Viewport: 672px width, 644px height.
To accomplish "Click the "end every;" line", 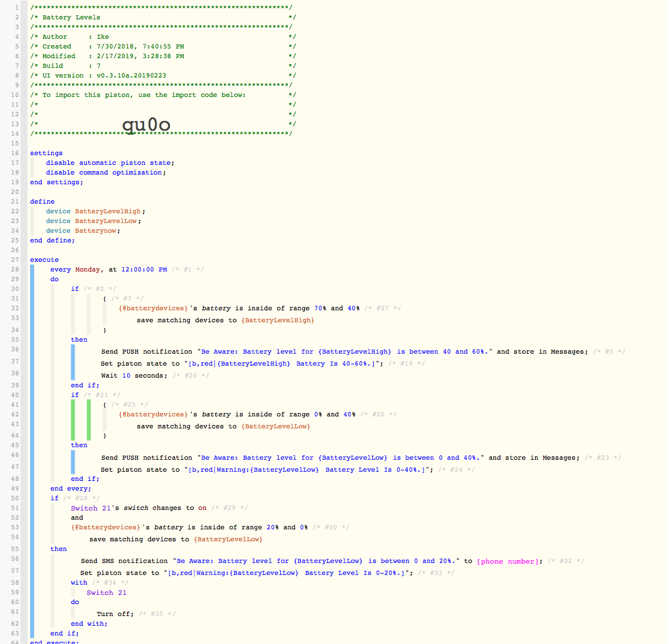I will (71, 489).
